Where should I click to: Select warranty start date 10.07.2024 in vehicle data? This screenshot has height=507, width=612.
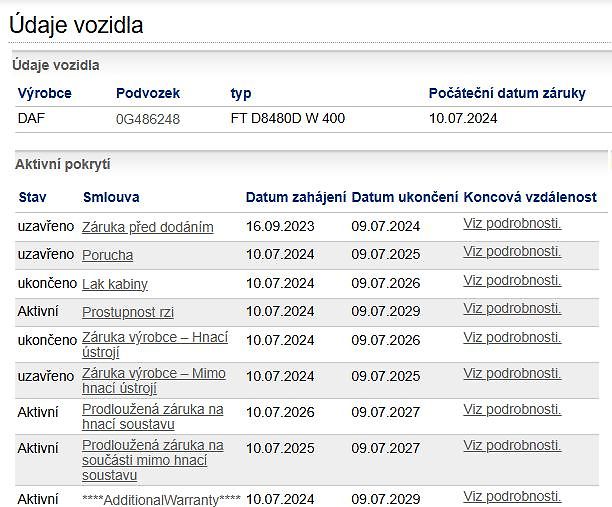[x=463, y=118]
